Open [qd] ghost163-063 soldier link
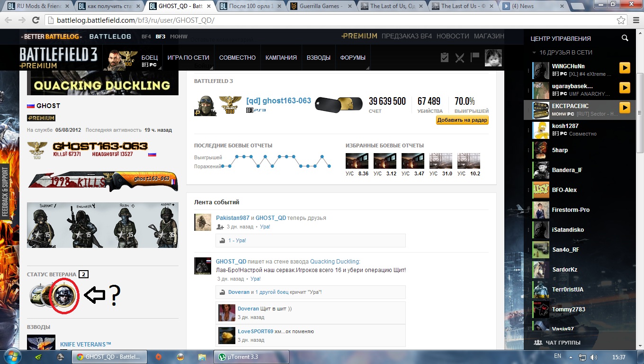 tap(278, 101)
